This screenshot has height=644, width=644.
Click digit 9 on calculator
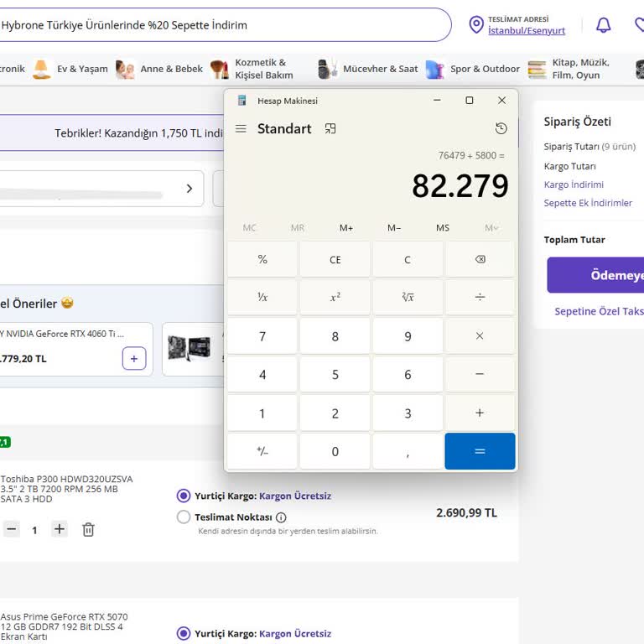pos(408,336)
